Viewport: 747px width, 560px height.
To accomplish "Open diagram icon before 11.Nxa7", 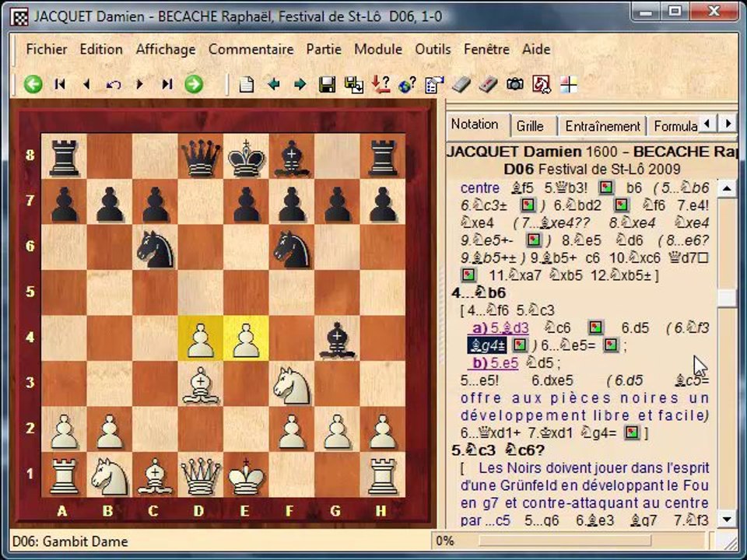I will tap(468, 275).
